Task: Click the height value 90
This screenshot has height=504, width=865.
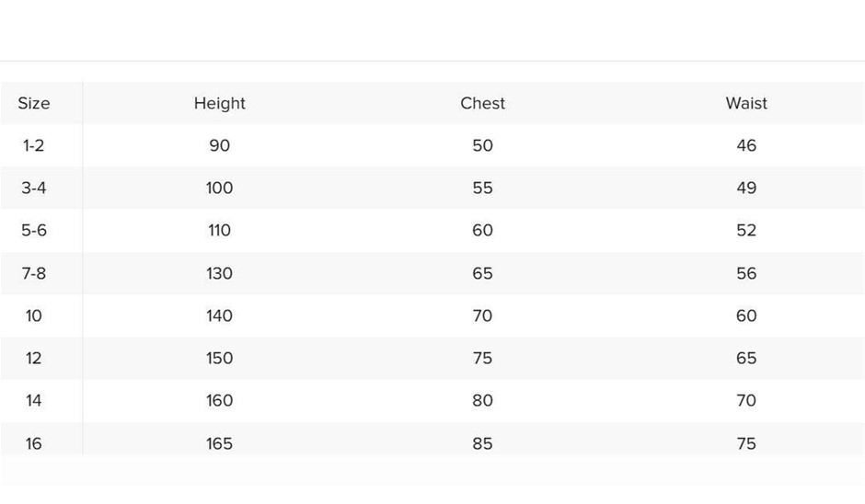Action: [x=219, y=145]
